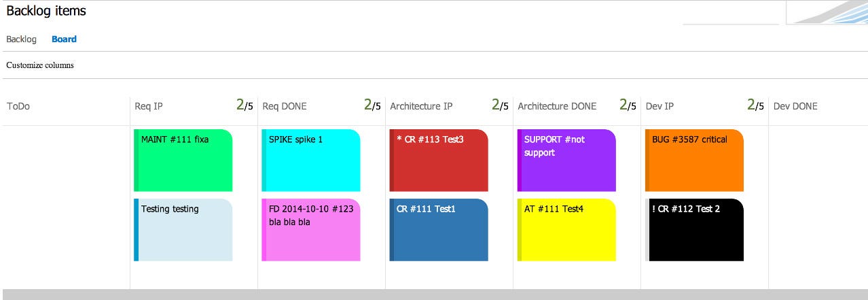Click the Req IP column header
Image resolution: width=868 pixels, height=300 pixels.
click(149, 106)
